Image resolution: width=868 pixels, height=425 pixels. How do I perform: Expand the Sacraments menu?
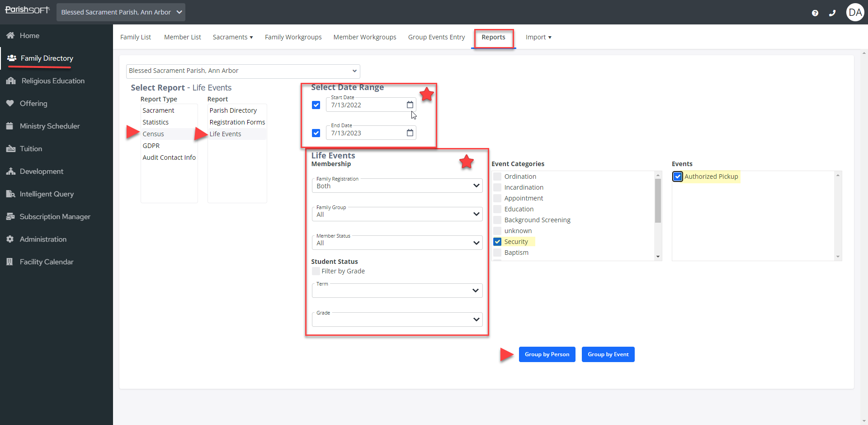click(x=233, y=37)
